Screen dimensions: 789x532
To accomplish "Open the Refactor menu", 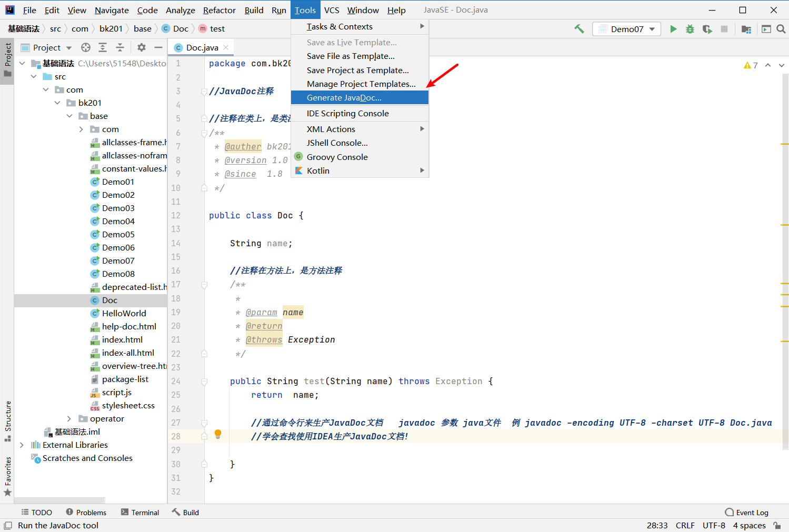I will [219, 10].
